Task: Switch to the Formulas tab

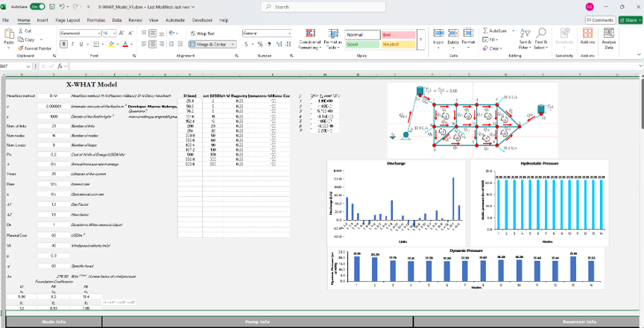Action: click(x=96, y=20)
